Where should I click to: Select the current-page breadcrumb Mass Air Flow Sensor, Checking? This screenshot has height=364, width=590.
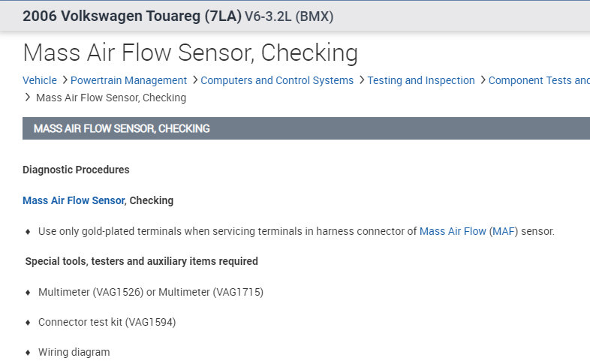111,98
